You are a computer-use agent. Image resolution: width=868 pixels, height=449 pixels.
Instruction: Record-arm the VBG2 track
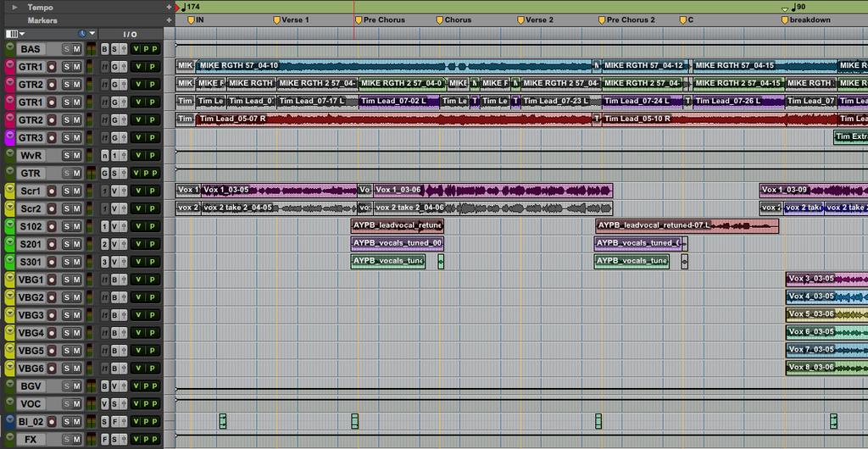[52, 297]
